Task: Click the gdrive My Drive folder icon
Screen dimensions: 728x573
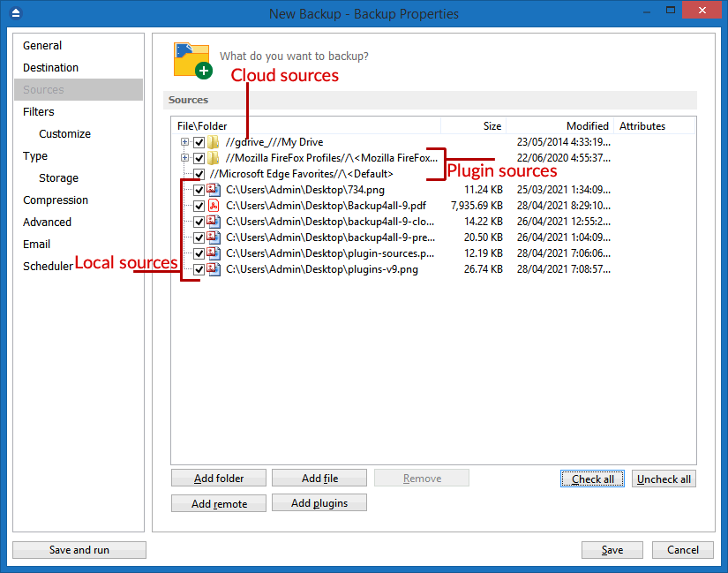Action: pyautogui.click(x=214, y=142)
